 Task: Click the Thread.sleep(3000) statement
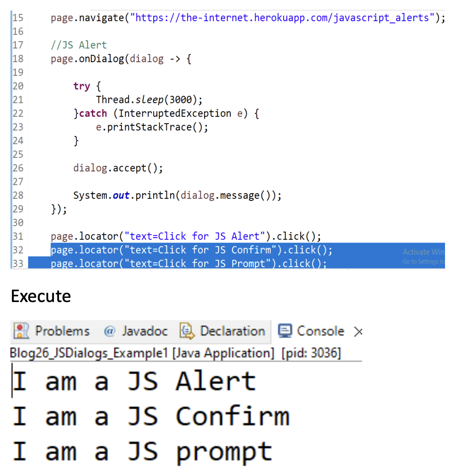[149, 100]
